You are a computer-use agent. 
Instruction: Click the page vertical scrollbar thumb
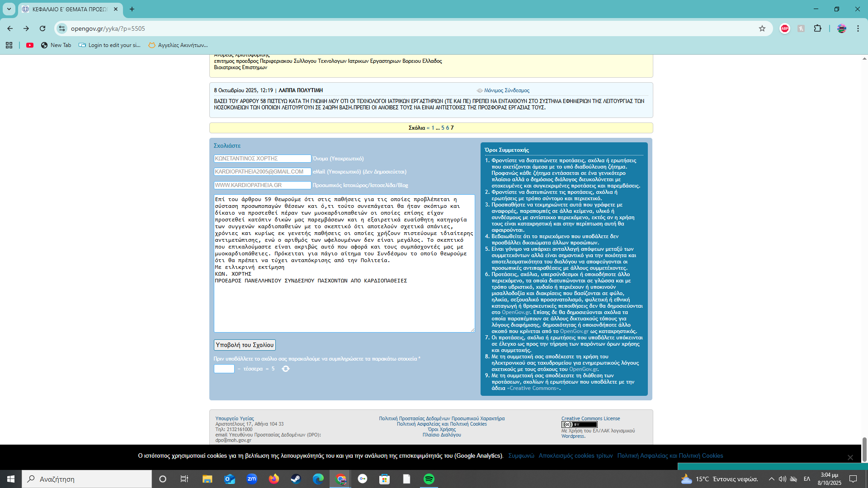click(864, 449)
